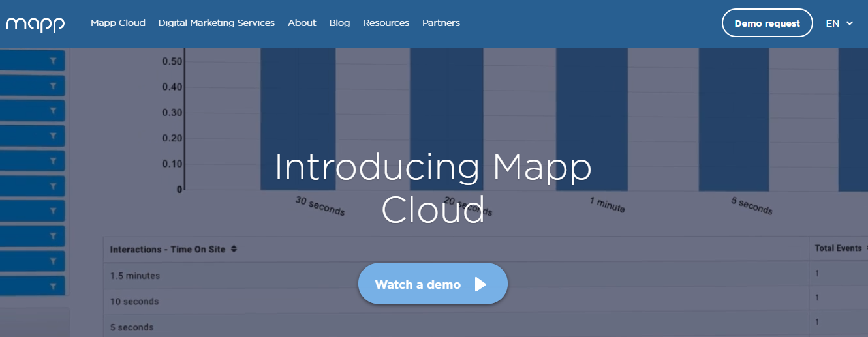Click the 0.50 axis value
868x337 pixels.
coord(172,62)
